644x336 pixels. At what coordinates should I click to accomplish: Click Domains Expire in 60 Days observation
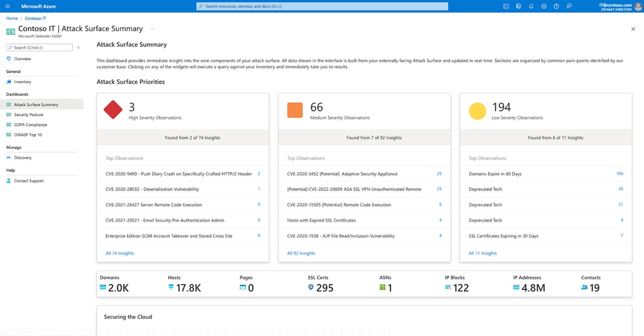(494, 173)
